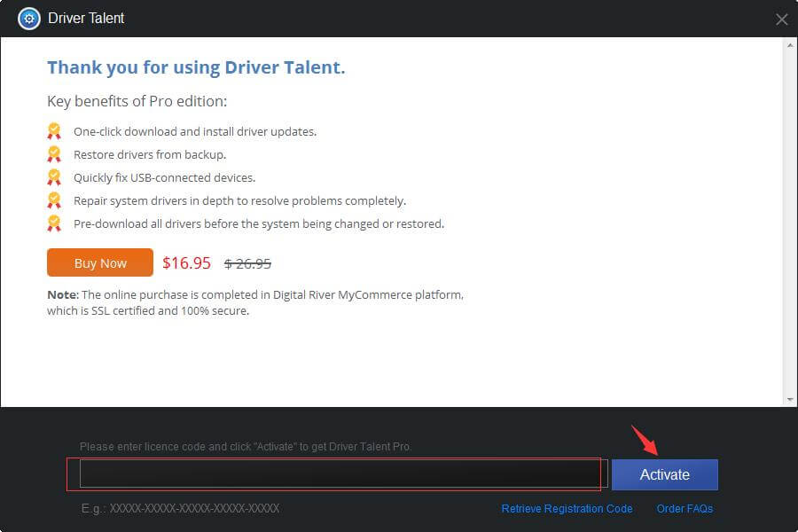
Task: Click the scrollbar down arrow
Action: tap(790, 400)
